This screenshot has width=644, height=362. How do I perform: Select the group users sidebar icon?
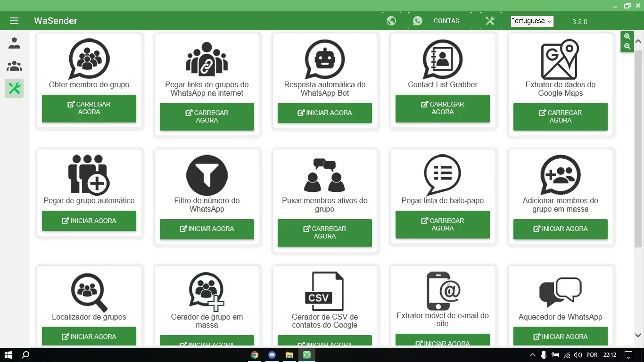(14, 66)
